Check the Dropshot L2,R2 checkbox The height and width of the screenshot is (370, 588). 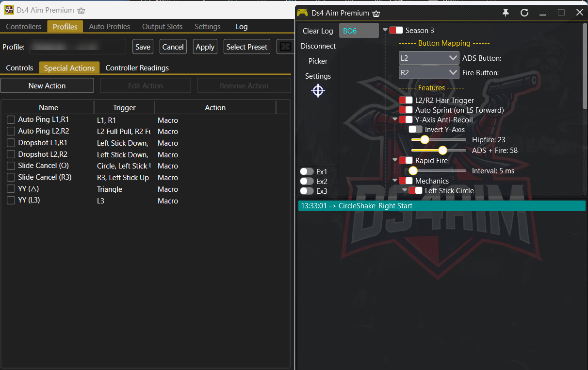tap(11, 154)
